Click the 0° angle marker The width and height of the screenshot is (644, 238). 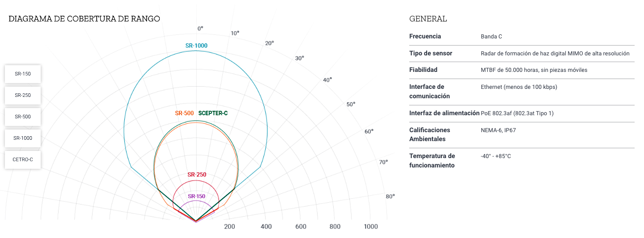click(x=200, y=28)
